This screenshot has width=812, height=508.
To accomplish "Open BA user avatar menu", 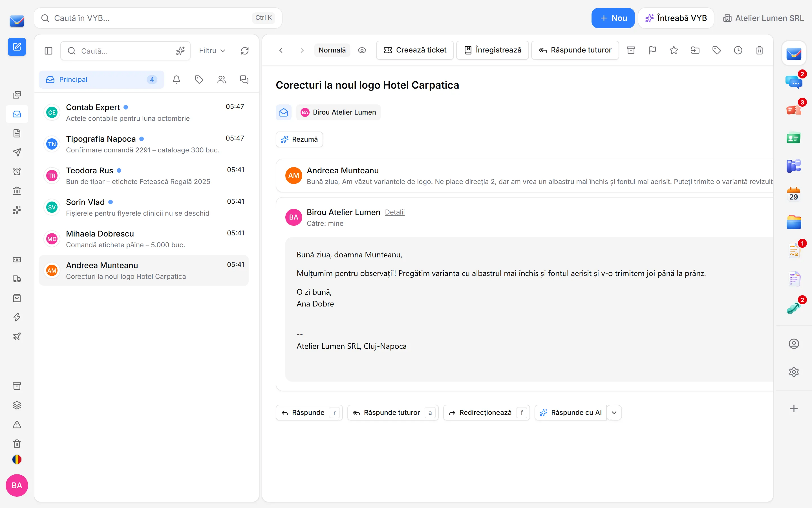I will pos(17,485).
